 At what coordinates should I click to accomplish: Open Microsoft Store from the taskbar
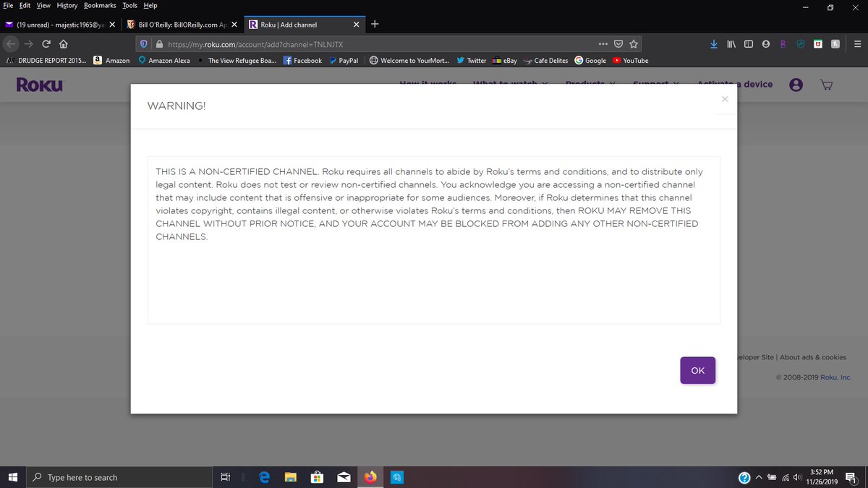(316, 477)
